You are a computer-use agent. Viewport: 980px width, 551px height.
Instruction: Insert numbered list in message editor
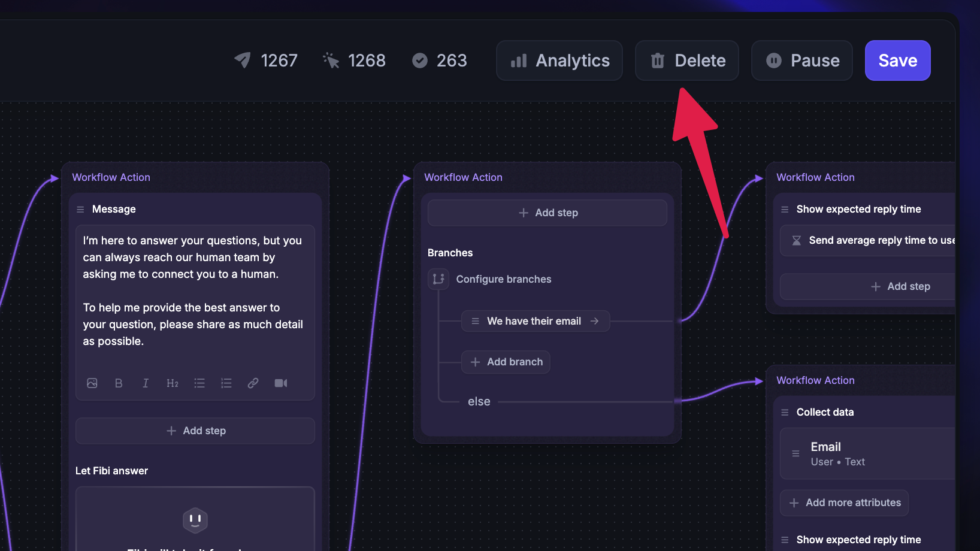226,383
